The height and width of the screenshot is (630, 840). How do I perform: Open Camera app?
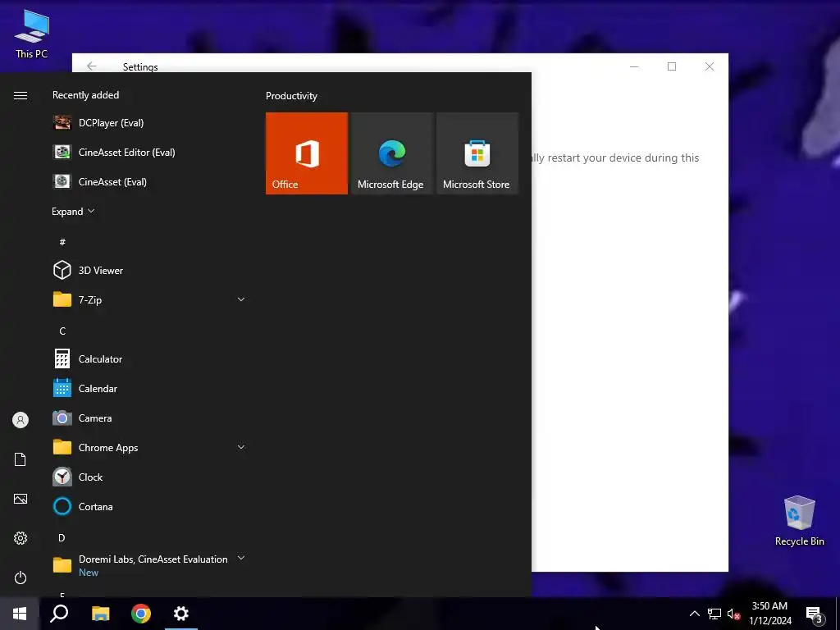149,418
